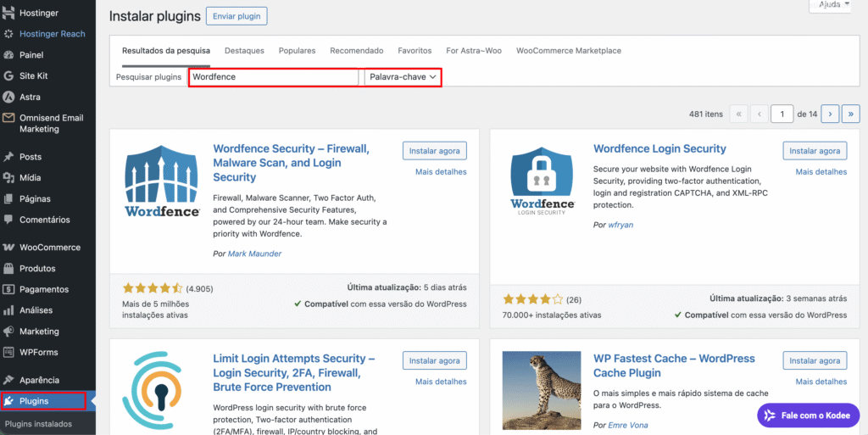Screen dimensions: 868x435
Task: Open Plugins instalados submenu item
Action: (x=38, y=424)
